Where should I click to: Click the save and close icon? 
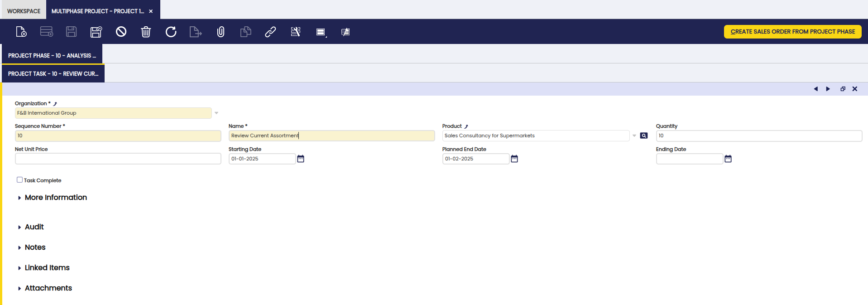(x=96, y=32)
